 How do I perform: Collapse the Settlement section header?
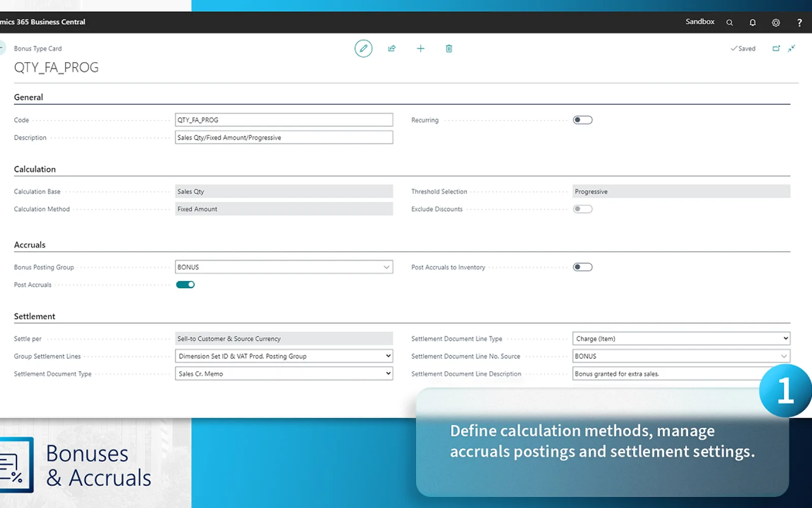click(35, 316)
